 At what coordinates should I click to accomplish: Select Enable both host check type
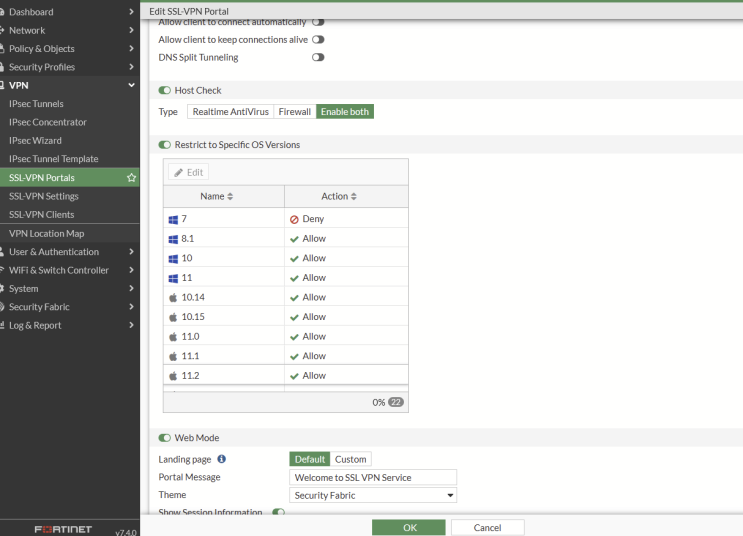coord(344,111)
